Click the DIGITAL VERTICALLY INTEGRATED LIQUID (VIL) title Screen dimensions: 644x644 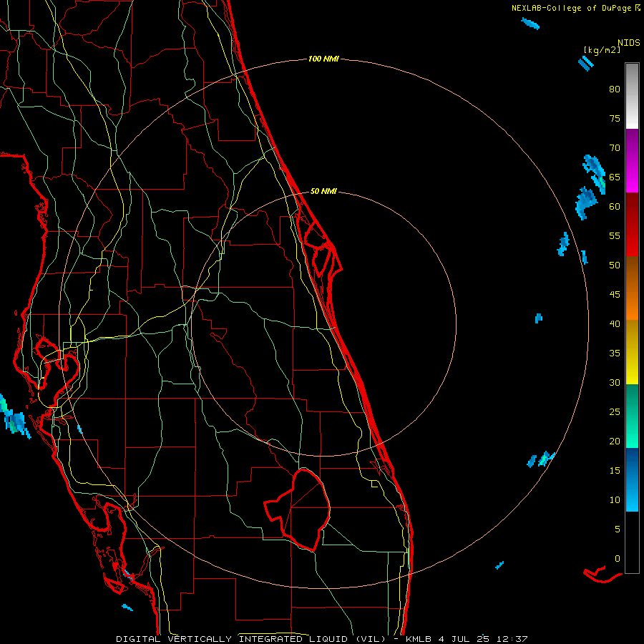(x=250, y=639)
